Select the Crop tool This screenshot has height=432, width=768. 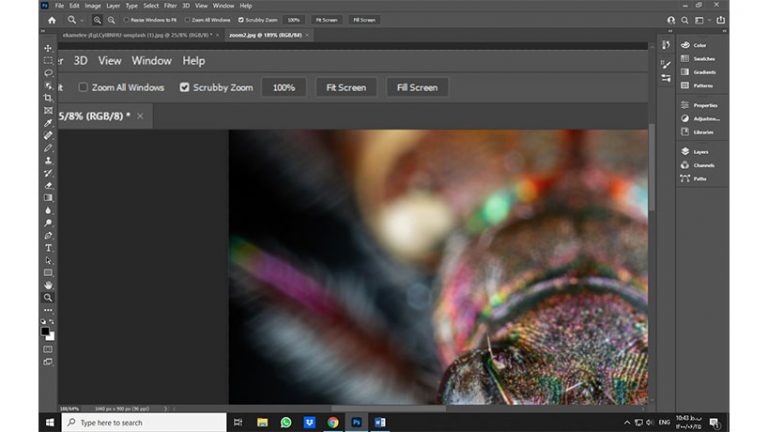pyautogui.click(x=48, y=98)
